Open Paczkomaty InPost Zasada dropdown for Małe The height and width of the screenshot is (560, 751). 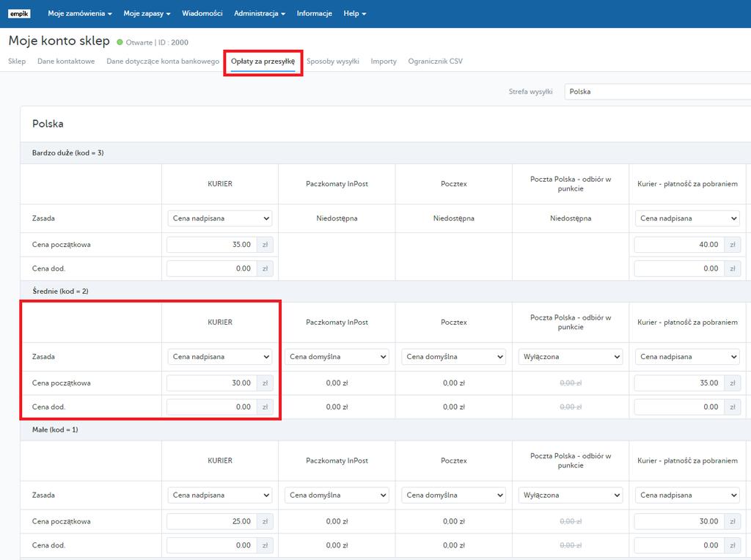point(337,495)
